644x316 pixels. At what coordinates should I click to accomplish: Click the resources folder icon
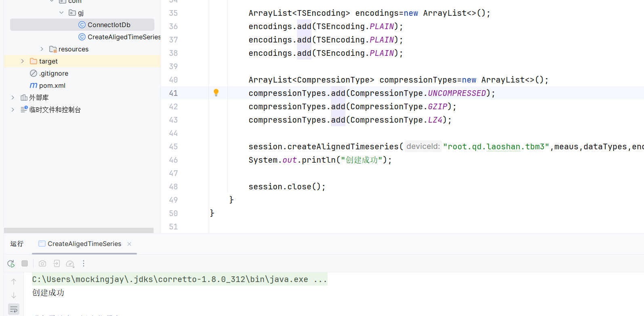click(53, 49)
